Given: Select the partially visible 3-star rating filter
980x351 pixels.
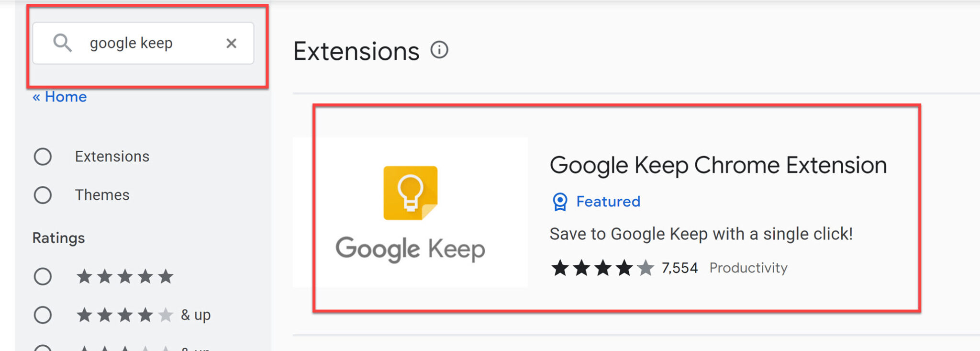Looking at the screenshot, I should 43,348.
